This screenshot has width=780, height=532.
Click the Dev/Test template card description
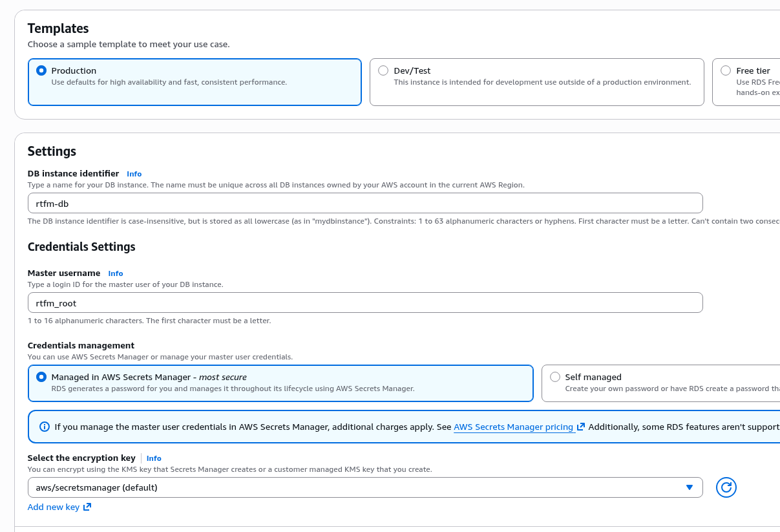pos(542,83)
